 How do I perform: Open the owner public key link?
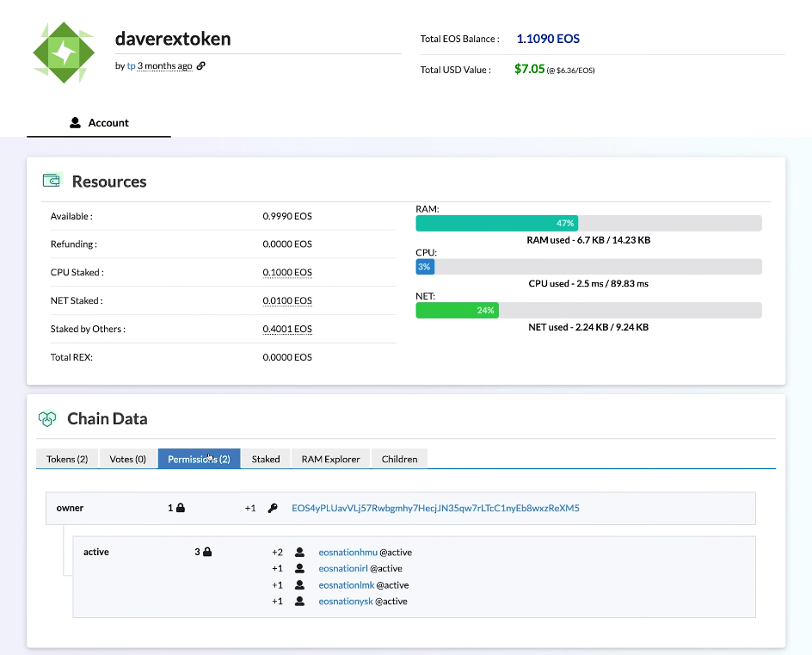435,509
